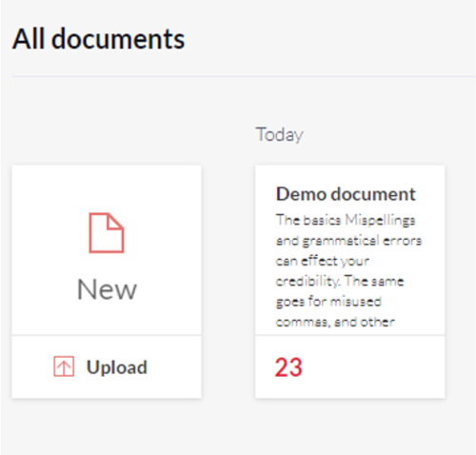Click the upload arrow icon

[64, 366]
